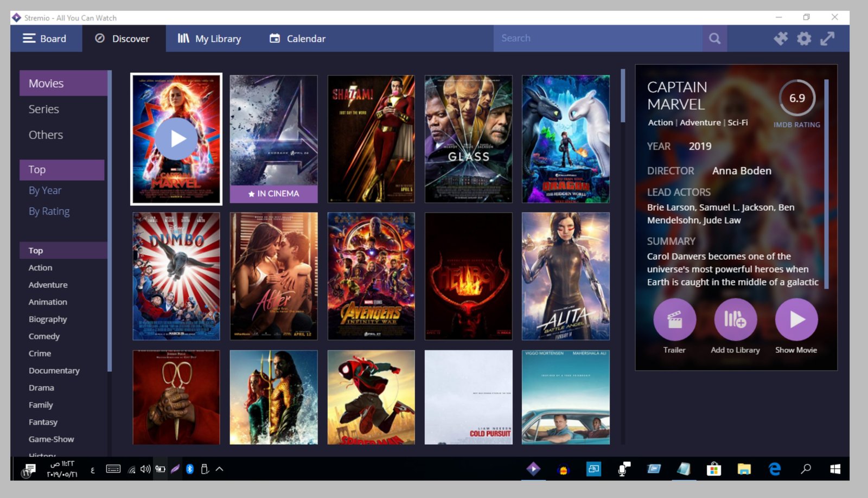The height and width of the screenshot is (498, 868).
Task: Select the Top genre filter
Action: click(x=63, y=251)
